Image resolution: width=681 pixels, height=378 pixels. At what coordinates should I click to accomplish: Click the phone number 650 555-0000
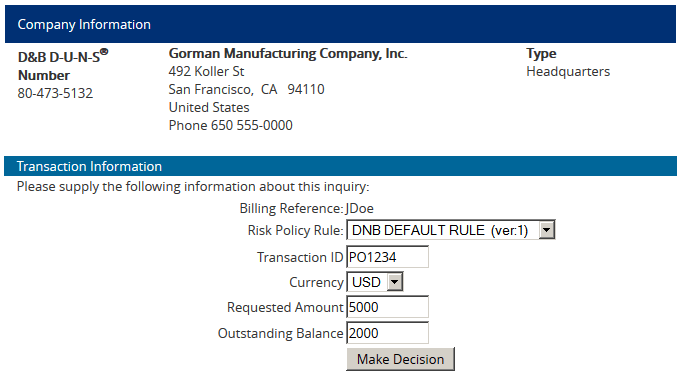[x=251, y=125]
